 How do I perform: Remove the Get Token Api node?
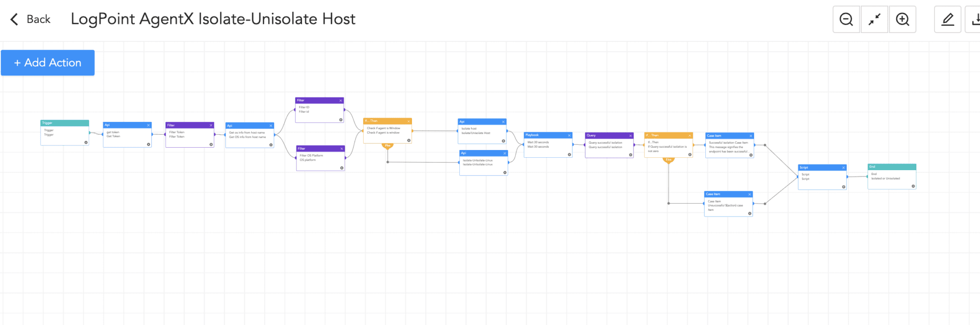point(148,125)
